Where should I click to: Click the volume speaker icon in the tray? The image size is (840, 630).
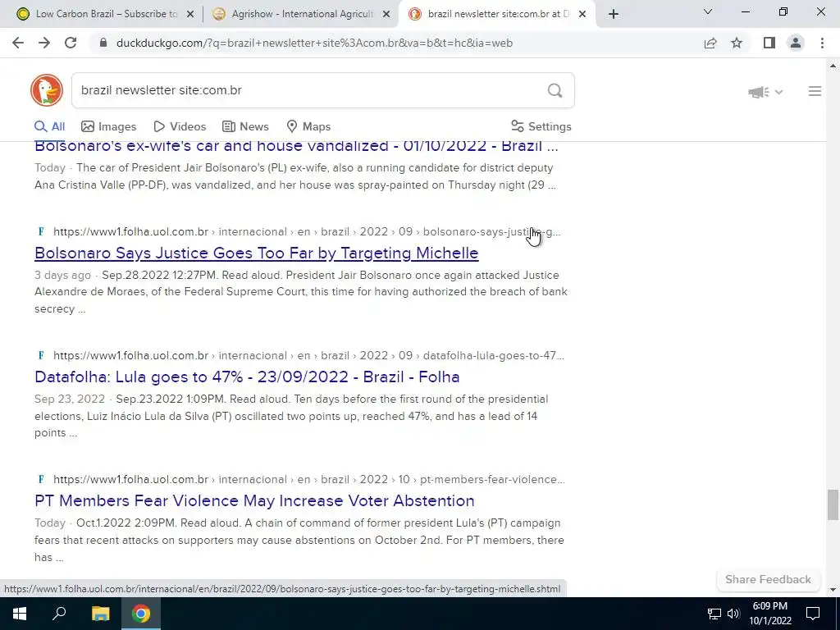pos(733,614)
